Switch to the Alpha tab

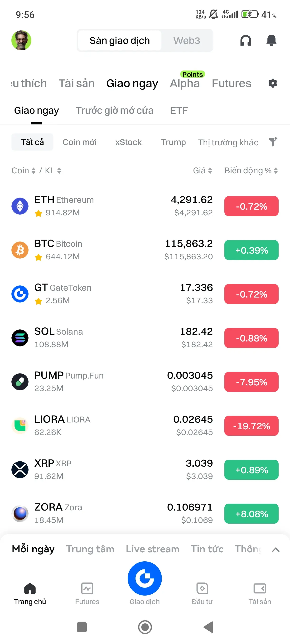click(x=185, y=84)
